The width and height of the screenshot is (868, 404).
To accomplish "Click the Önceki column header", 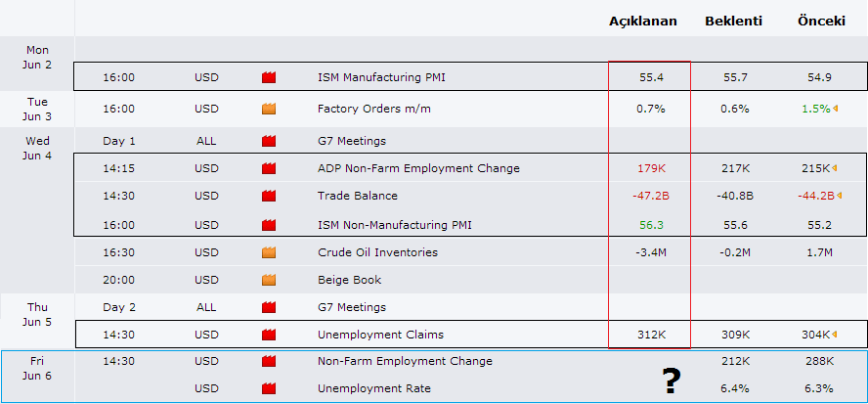I will (x=821, y=21).
